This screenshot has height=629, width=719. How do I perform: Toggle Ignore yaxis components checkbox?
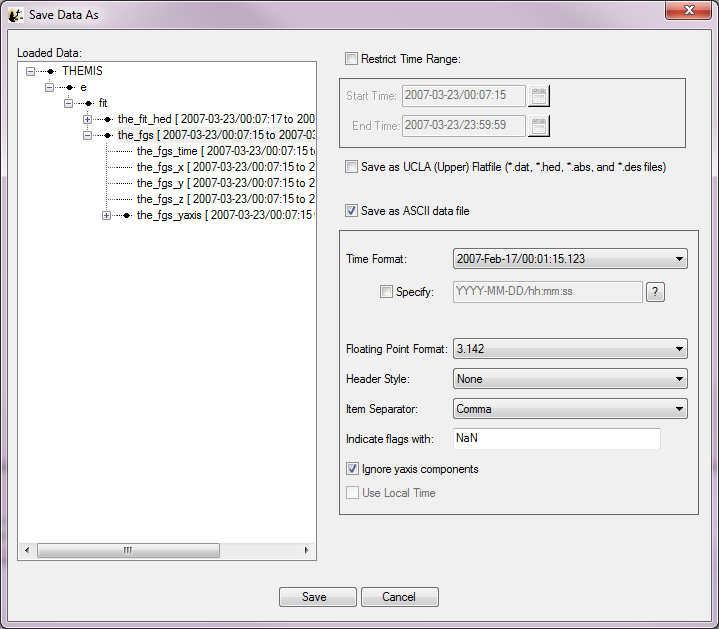click(352, 469)
